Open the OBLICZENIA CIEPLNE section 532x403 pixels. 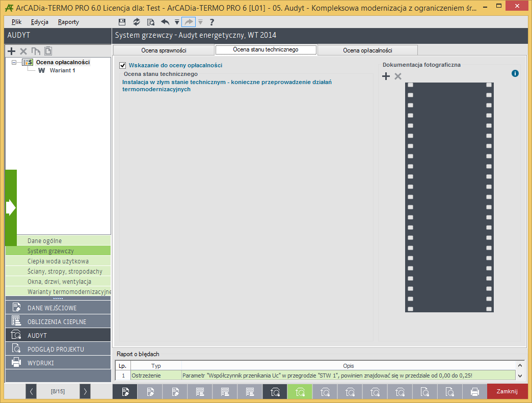click(x=58, y=321)
